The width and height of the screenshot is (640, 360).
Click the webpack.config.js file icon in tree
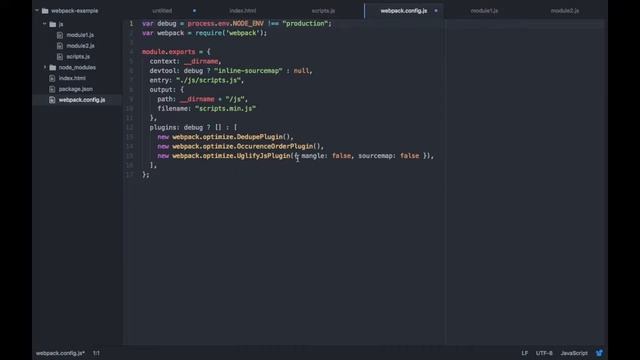click(52, 100)
